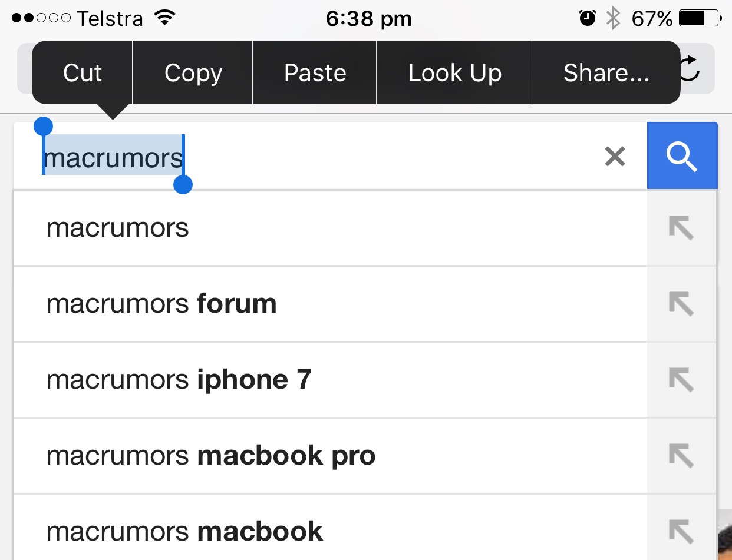This screenshot has height=560, width=732.
Task: Choose Cut from the edit menu
Action: click(x=83, y=73)
